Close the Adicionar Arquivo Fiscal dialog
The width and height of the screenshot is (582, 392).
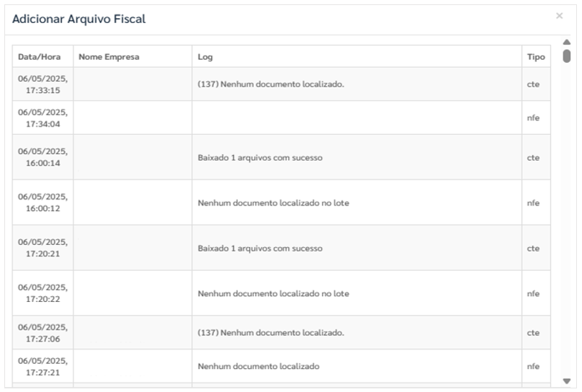[559, 16]
